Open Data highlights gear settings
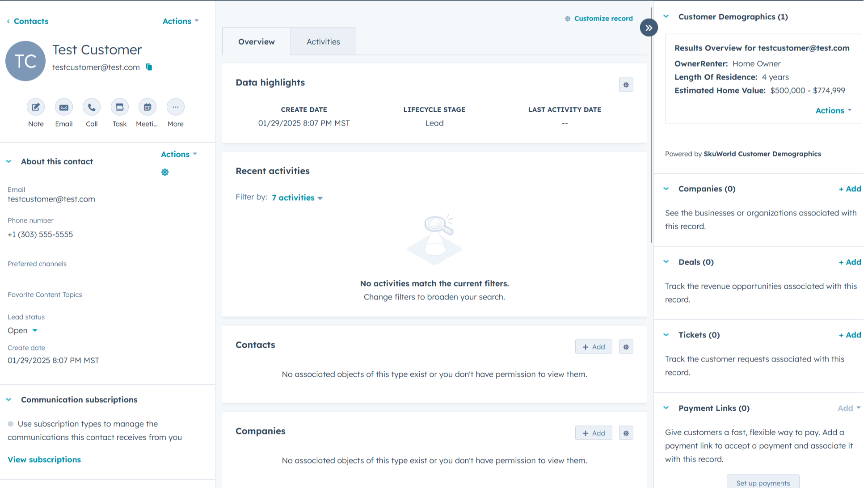The image size is (868, 488). pos(626,85)
